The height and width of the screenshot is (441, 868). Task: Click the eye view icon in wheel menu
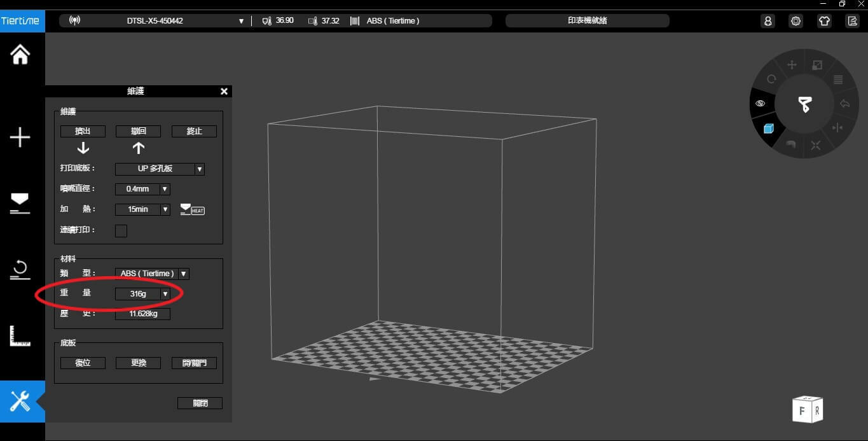click(760, 103)
